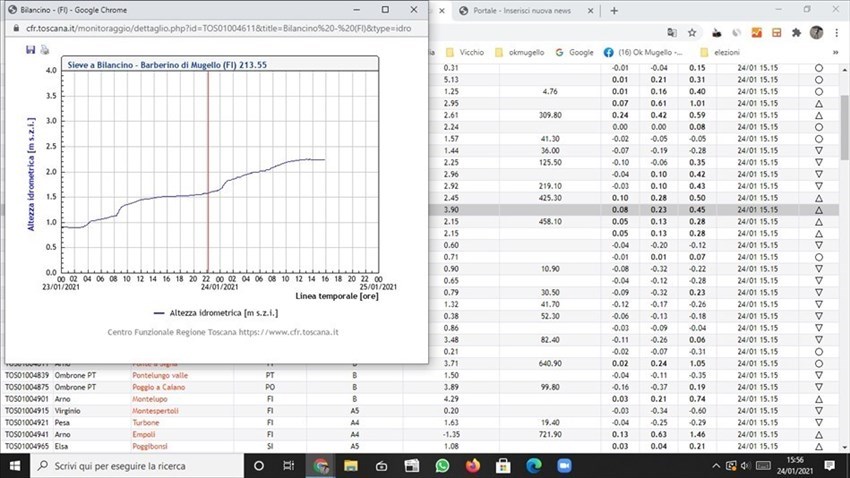850x478 pixels.
Task: Open Microsoft Edge from the taskbar
Action: click(533, 466)
